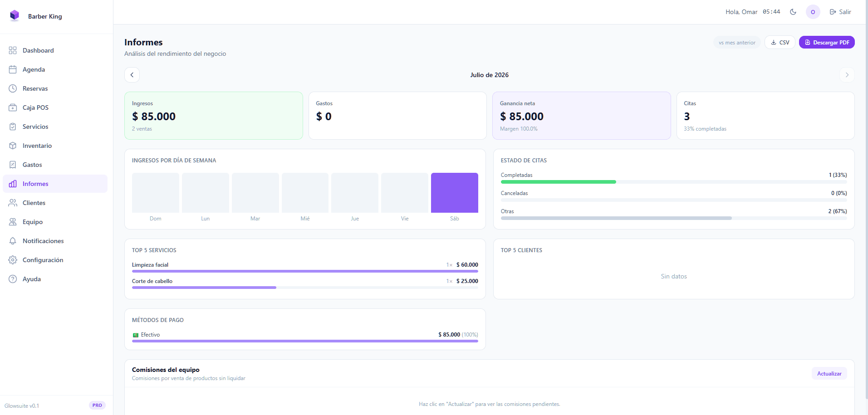Open the Dashboard menu item

pyautogui.click(x=55, y=50)
